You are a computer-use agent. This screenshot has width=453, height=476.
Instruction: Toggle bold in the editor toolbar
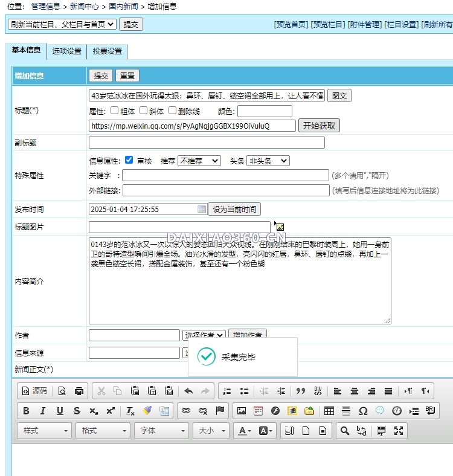coord(26,411)
